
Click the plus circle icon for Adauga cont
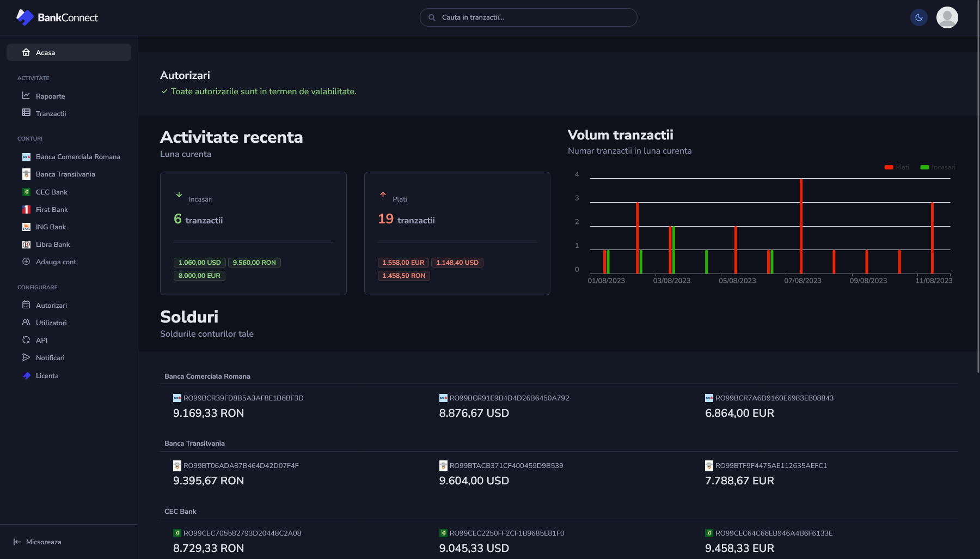[26, 262]
